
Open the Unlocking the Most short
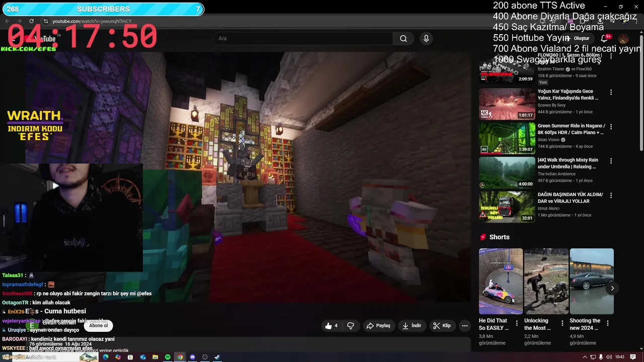[546, 282]
